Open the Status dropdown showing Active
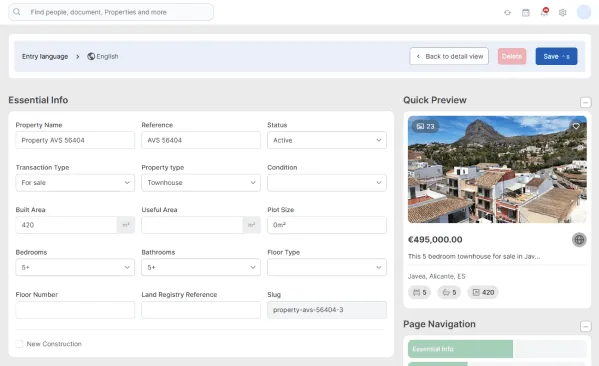The width and height of the screenshot is (599, 366). (x=327, y=140)
